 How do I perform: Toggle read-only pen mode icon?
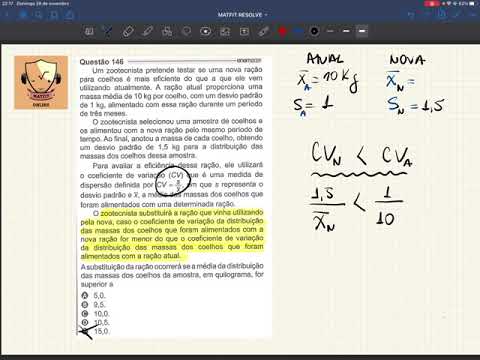coord(458,15)
